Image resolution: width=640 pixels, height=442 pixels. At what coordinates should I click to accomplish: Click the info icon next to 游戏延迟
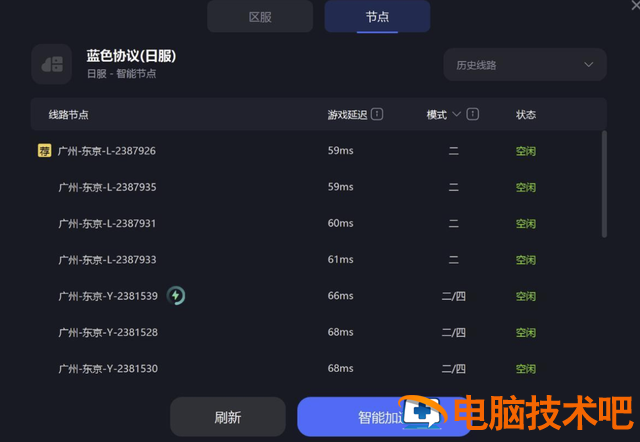377,114
